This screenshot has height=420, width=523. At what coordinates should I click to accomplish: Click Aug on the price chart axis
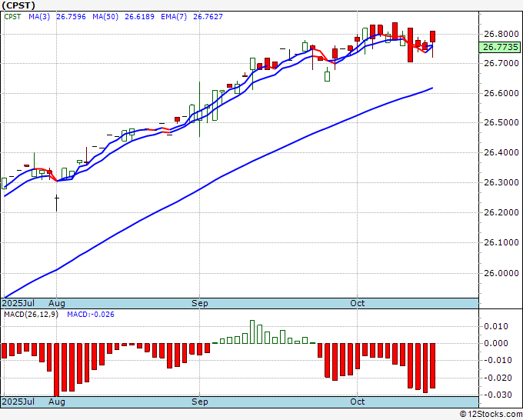tap(57, 303)
